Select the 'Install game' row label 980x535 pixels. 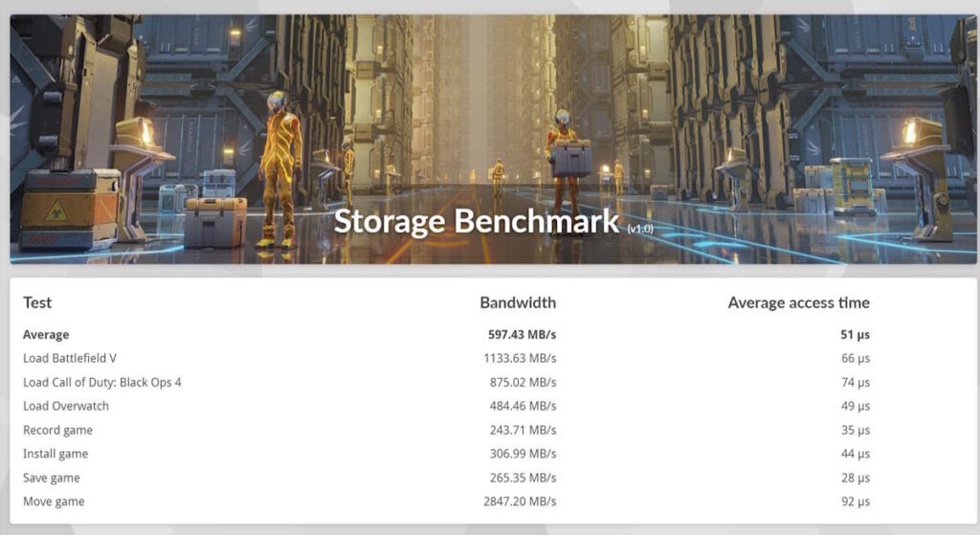(56, 454)
